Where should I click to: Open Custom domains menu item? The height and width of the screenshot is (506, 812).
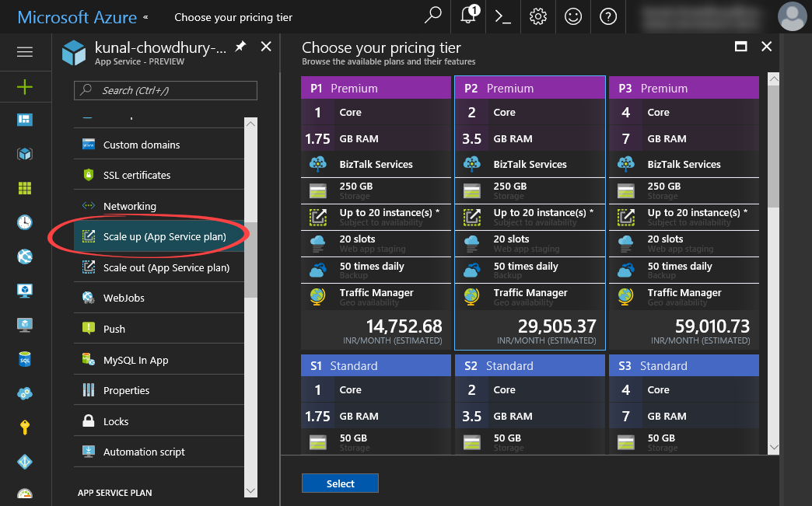[x=159, y=145]
